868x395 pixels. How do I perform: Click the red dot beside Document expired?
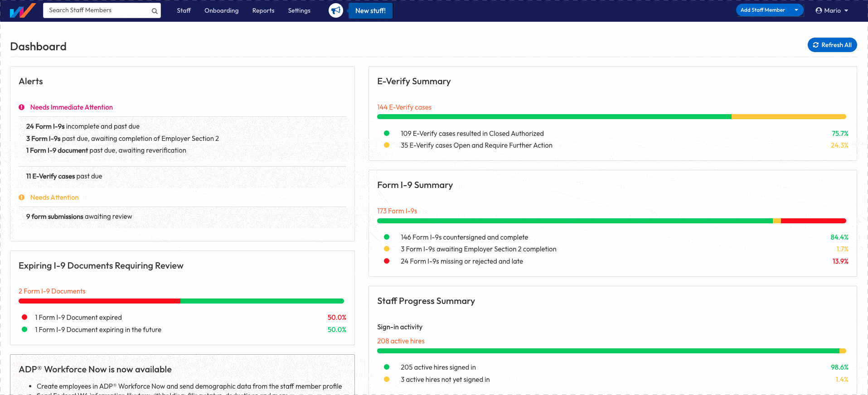[24, 317]
